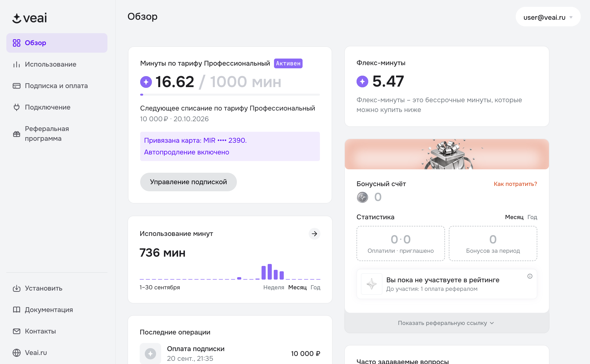Click the download icon beside Установить
This screenshot has height=364, width=590.
click(17, 288)
